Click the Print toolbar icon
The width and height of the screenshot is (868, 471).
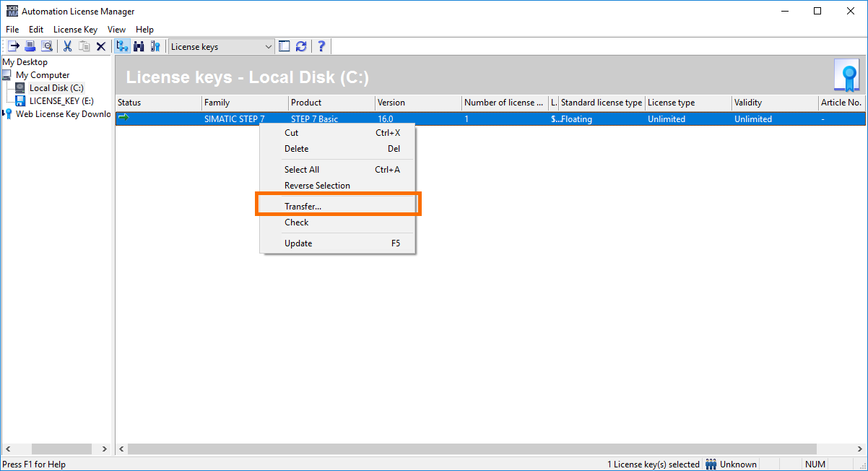point(30,46)
